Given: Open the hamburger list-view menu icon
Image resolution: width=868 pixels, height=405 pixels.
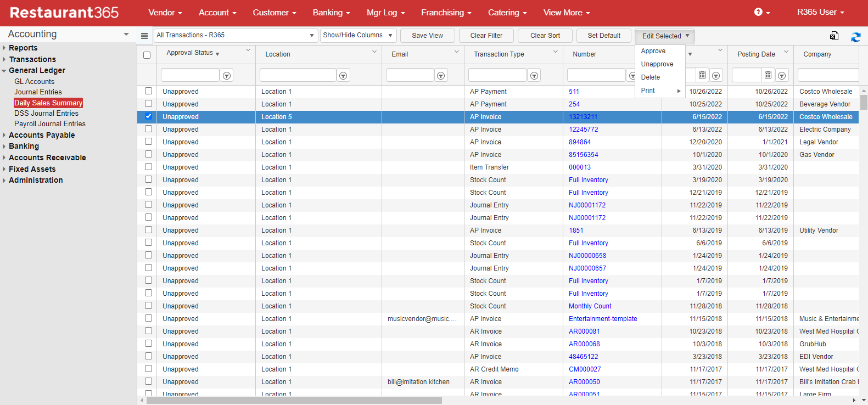Looking at the screenshot, I should [144, 36].
